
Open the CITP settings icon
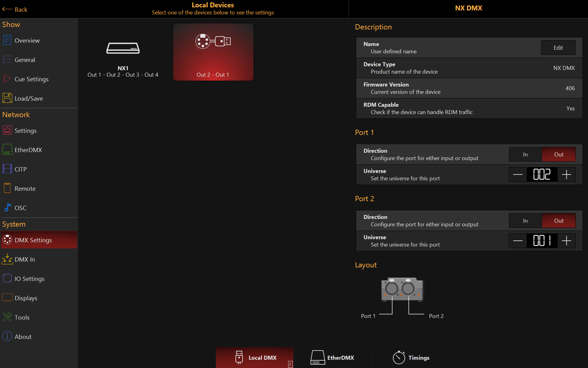click(7, 169)
